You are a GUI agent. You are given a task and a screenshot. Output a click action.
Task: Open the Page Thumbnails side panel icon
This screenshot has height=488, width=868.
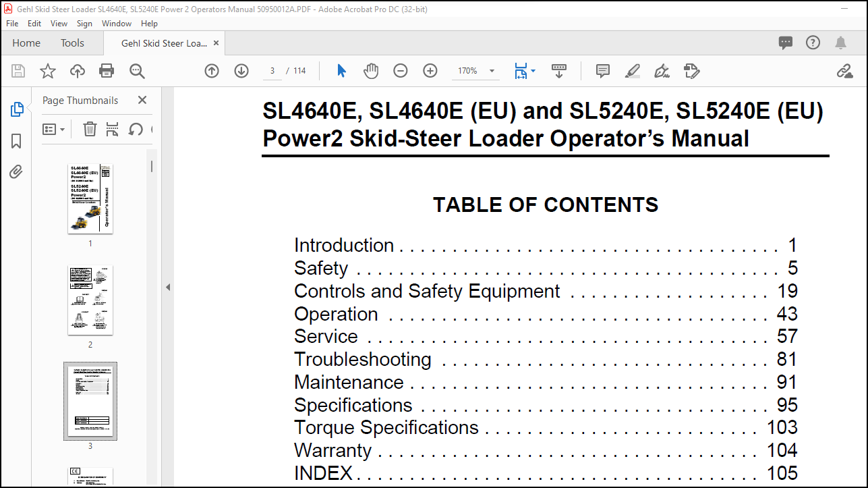click(x=17, y=109)
